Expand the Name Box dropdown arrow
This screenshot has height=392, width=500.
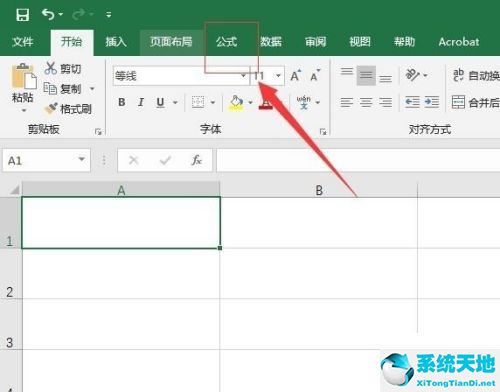pyautogui.click(x=82, y=160)
